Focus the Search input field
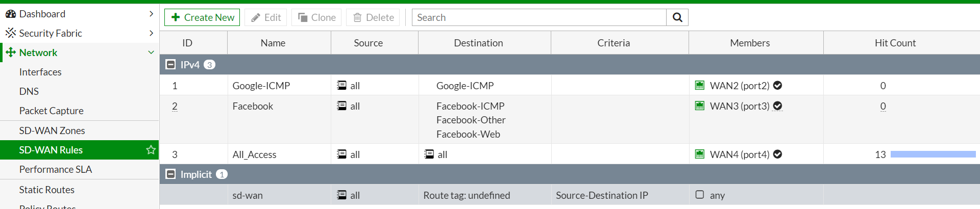Screen dimensions: 980x209 pos(539,17)
